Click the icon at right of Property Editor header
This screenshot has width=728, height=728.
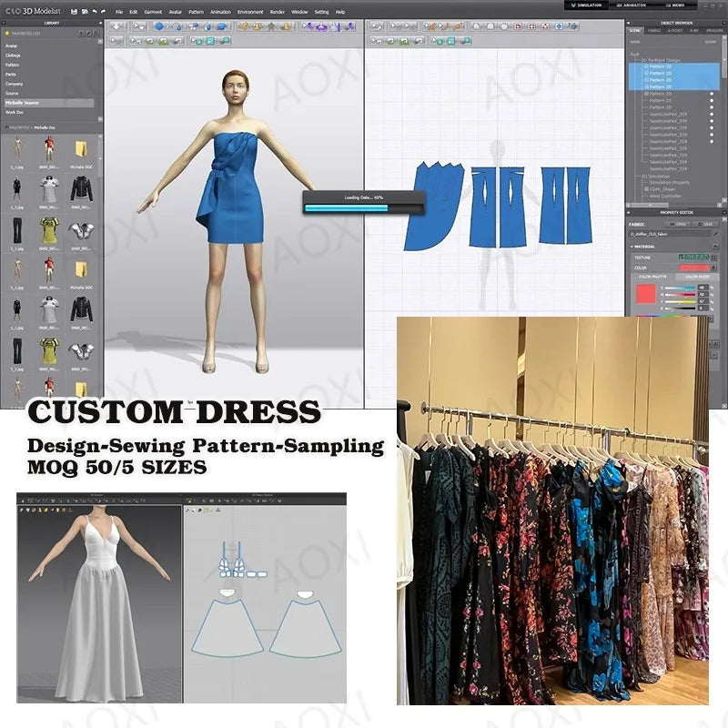[723, 212]
